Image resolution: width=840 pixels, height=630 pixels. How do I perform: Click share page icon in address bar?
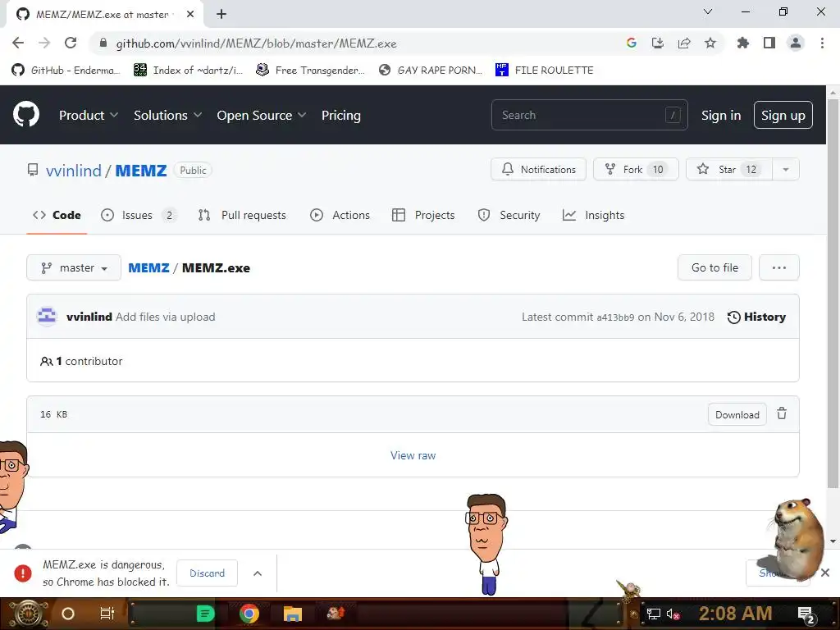pyautogui.click(x=684, y=43)
